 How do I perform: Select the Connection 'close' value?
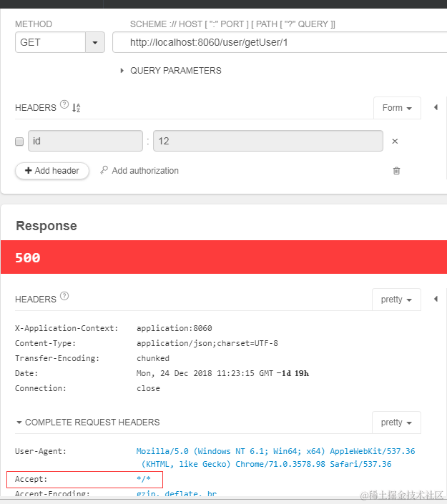click(148, 388)
